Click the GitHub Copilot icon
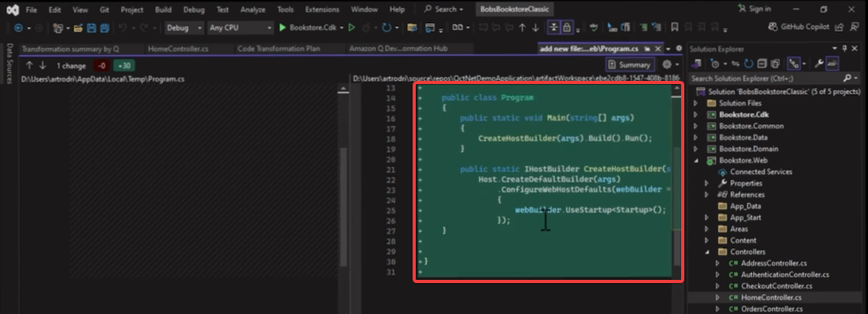868x314 pixels. (x=773, y=27)
